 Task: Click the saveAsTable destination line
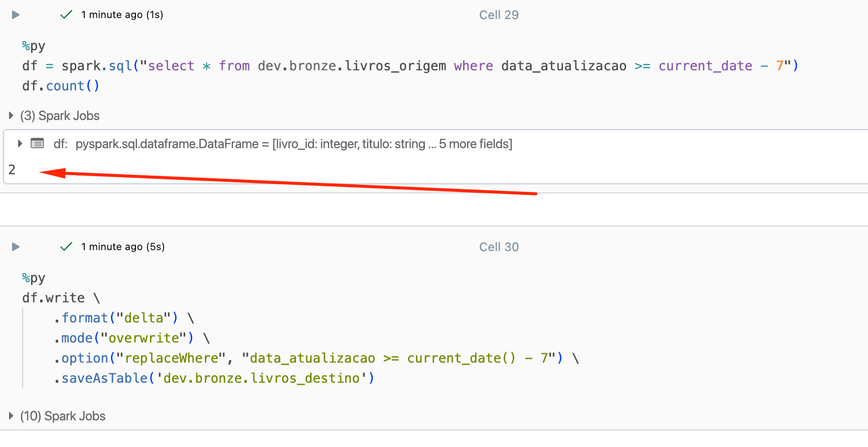[214, 378]
